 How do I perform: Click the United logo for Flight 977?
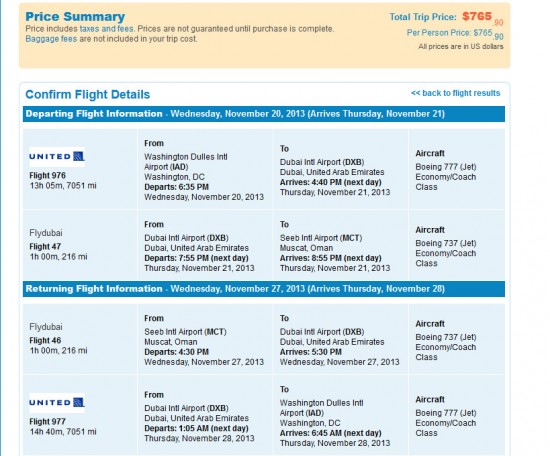click(57, 403)
